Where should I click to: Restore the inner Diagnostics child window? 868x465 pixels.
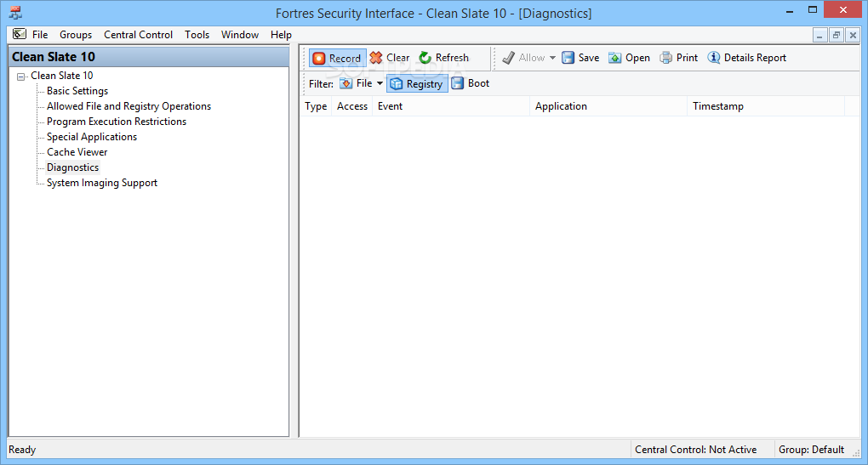837,36
